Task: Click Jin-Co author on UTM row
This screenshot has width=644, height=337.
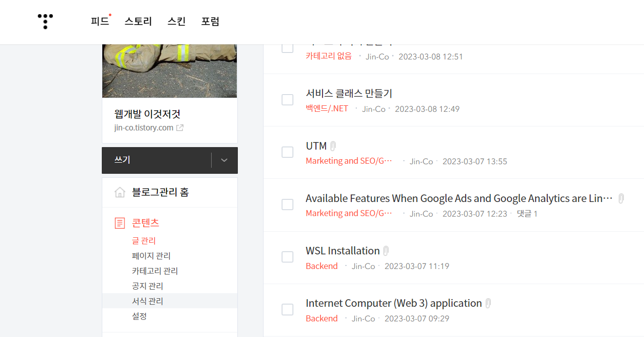Action: [x=421, y=162]
